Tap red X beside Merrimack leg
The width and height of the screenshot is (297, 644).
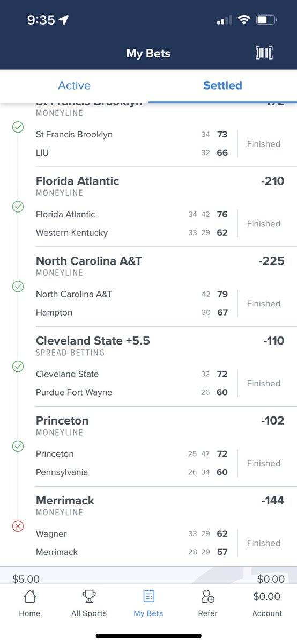click(x=18, y=526)
